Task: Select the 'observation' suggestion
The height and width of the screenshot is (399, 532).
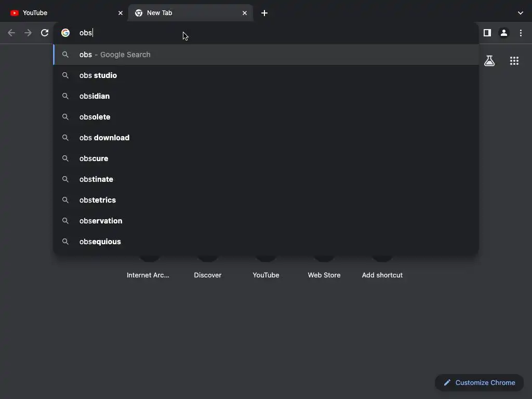Action: click(266, 220)
